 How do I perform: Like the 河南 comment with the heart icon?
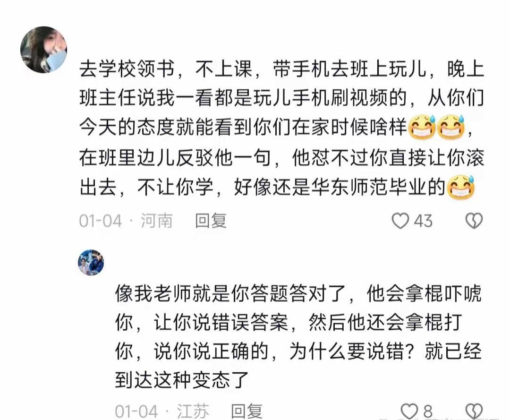coord(400,221)
